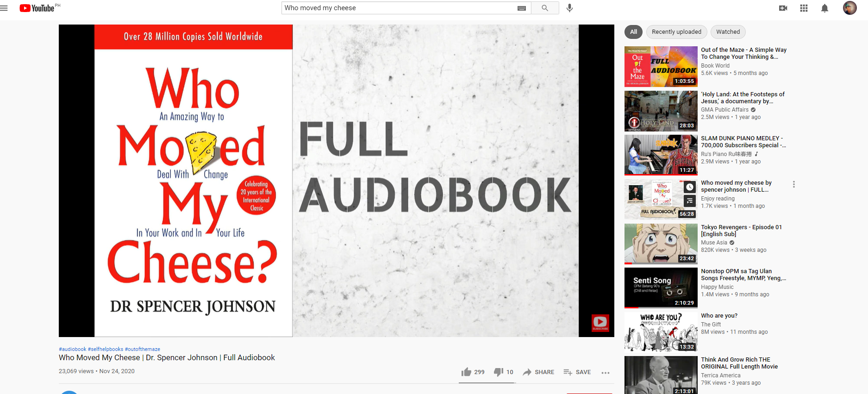The image size is (868, 394).
Task: Open 'Tokyo Revengers - Episode 01' title
Action: pyautogui.click(x=741, y=231)
